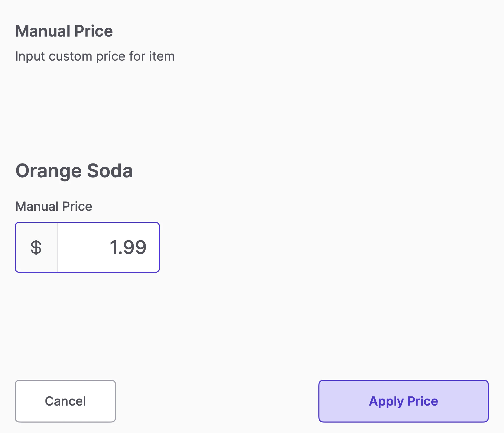Activate the dollar amount input for Orange Soda
The width and height of the screenshot is (504, 433).
(108, 247)
